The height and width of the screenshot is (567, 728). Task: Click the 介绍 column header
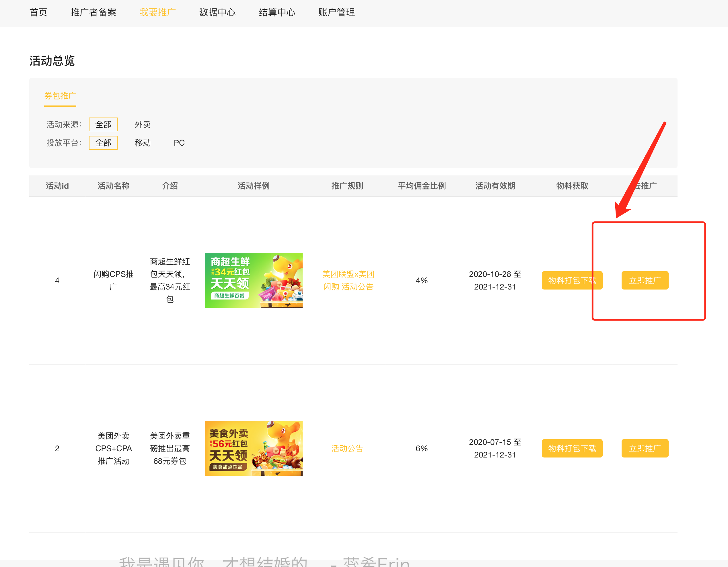[170, 186]
